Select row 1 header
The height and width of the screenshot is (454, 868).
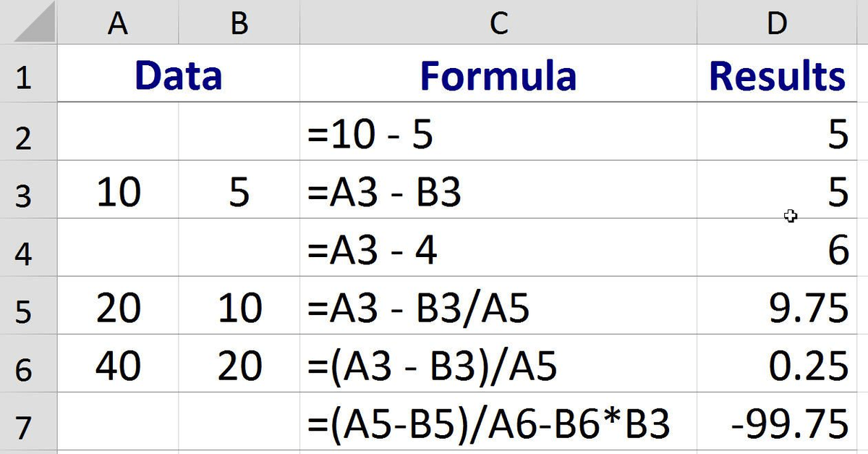(25, 75)
